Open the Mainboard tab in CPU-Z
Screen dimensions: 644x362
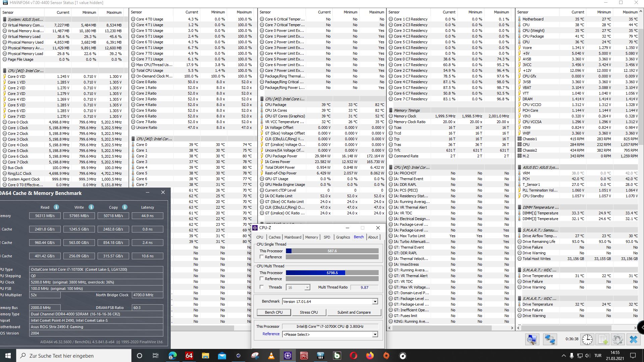pyautogui.click(x=293, y=237)
